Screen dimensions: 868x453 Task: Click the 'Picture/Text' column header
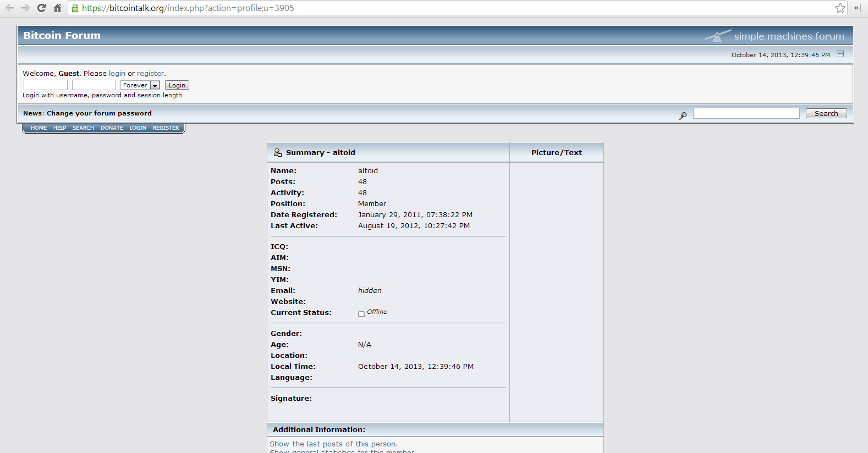[556, 152]
